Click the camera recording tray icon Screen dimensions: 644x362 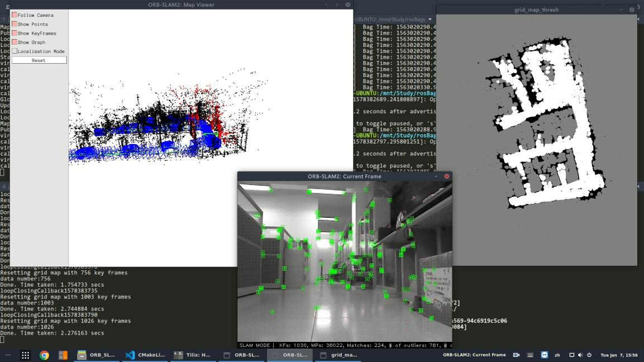(x=516, y=355)
